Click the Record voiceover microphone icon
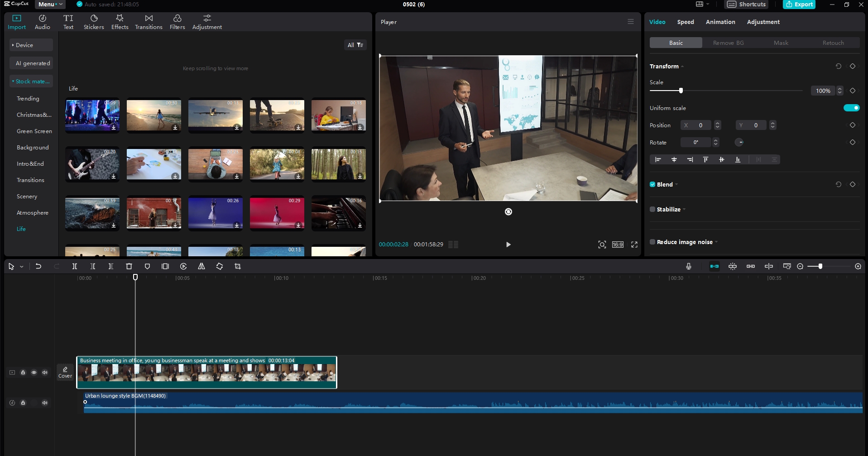The image size is (868, 456). (x=688, y=266)
